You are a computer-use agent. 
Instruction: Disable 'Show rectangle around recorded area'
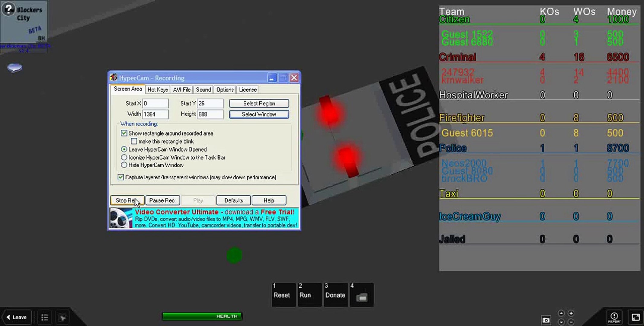point(124,133)
